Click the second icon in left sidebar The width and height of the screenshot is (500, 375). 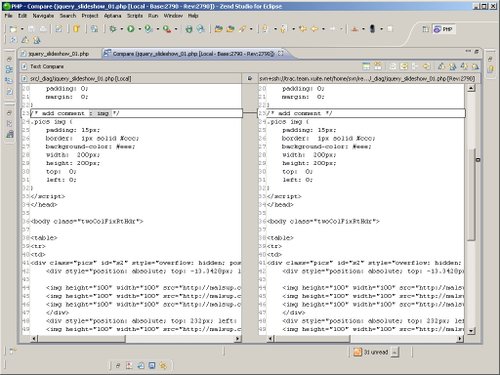(x=9, y=69)
